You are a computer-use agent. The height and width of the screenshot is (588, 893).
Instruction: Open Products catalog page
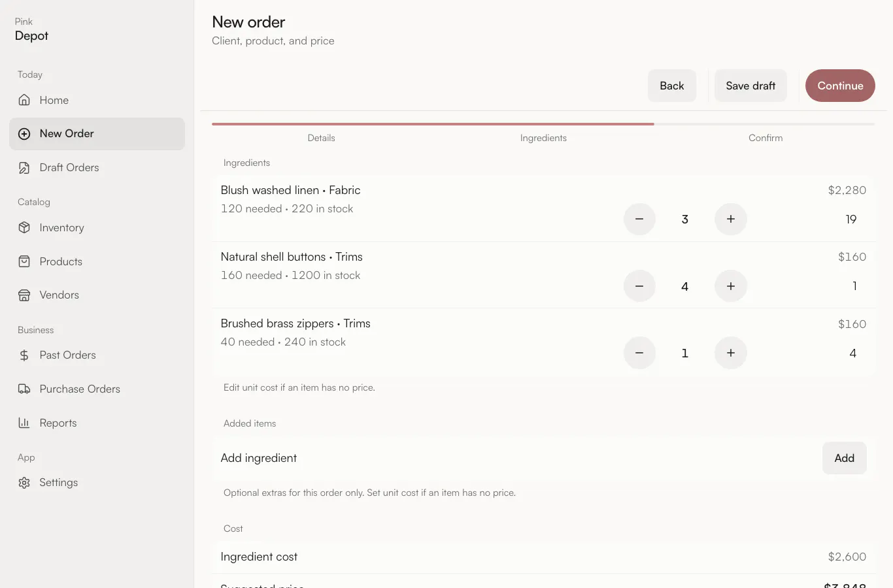[x=97, y=261]
